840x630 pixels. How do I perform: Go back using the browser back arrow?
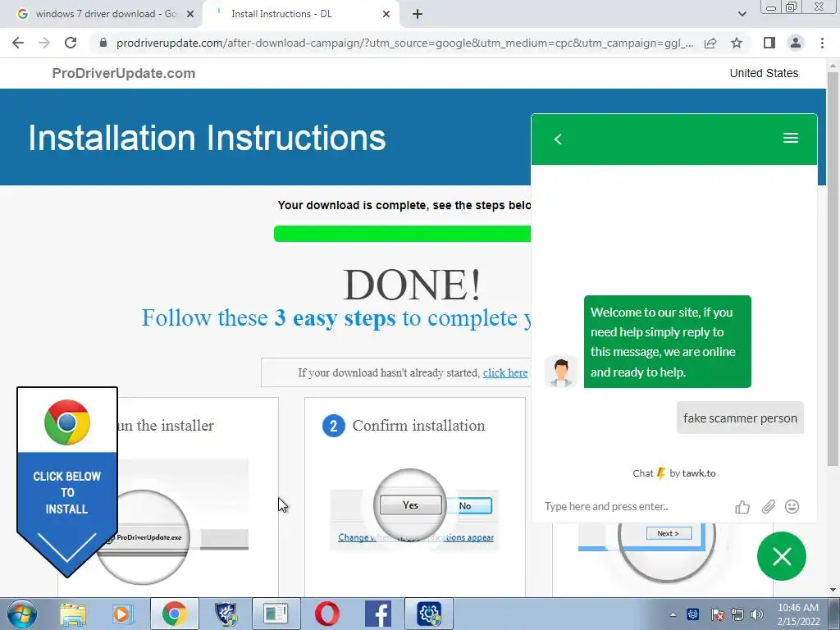[18, 43]
